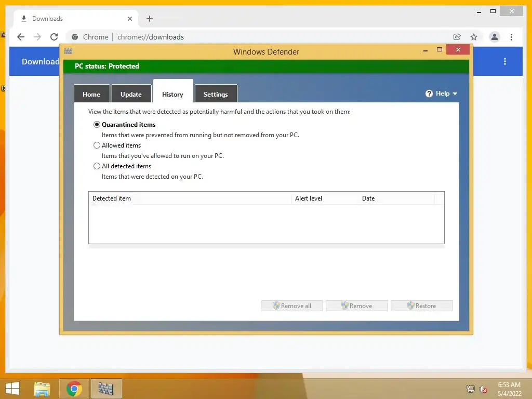Viewport: 532px width, 399px height.
Task: Open the Help dropdown arrow
Action: (x=455, y=94)
